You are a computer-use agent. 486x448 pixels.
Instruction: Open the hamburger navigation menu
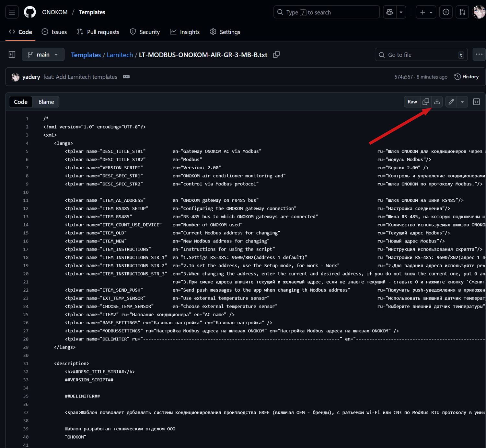[x=12, y=12]
